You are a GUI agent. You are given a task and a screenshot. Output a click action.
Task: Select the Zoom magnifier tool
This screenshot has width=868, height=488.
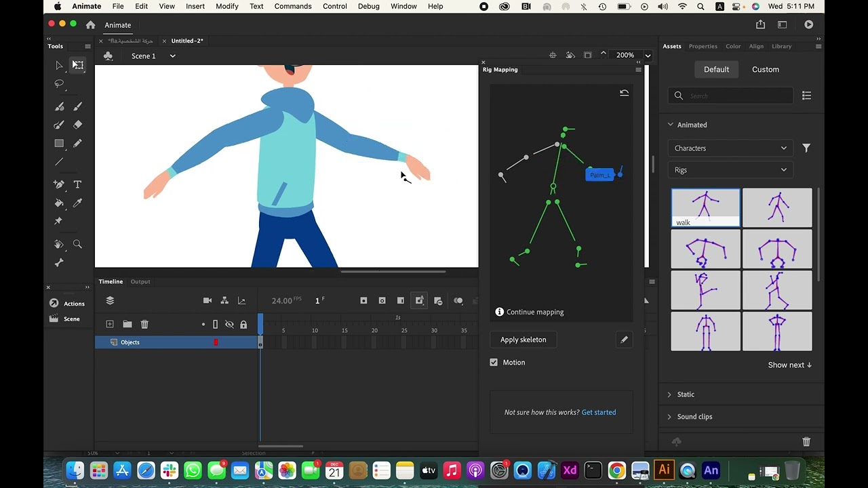[x=77, y=244]
